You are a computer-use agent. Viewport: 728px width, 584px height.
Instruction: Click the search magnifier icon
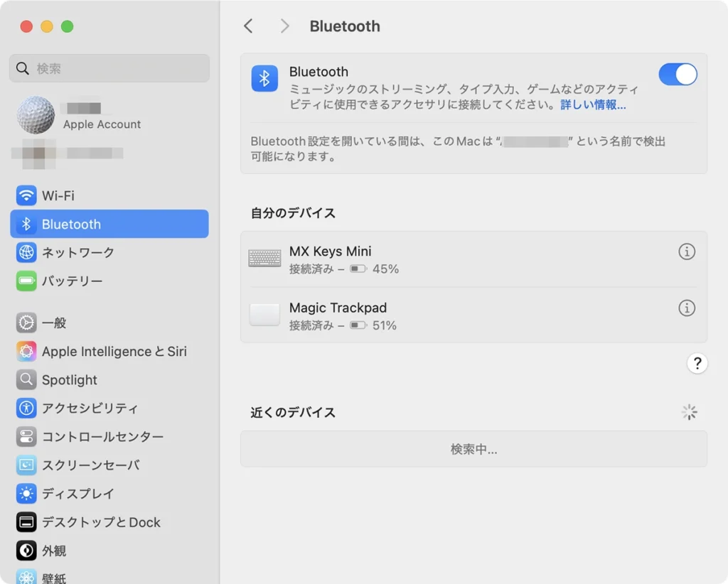tap(22, 68)
